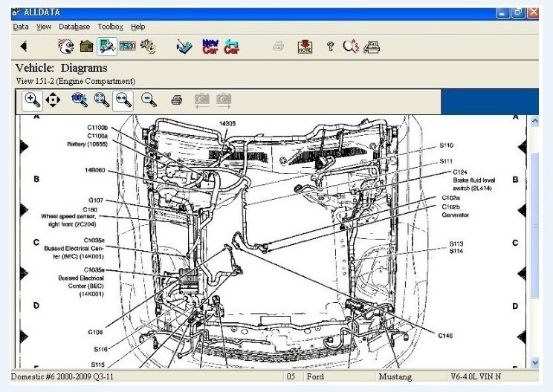Viewport: 553px width, 392px height.
Task: Click the diagram scrollbar up arrow
Action: pyautogui.click(x=534, y=122)
